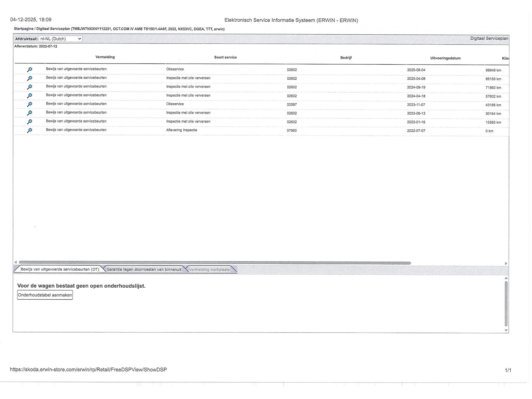The width and height of the screenshot is (532, 399).
Task: Open the Afdruktaal language dropdown
Action: point(60,39)
